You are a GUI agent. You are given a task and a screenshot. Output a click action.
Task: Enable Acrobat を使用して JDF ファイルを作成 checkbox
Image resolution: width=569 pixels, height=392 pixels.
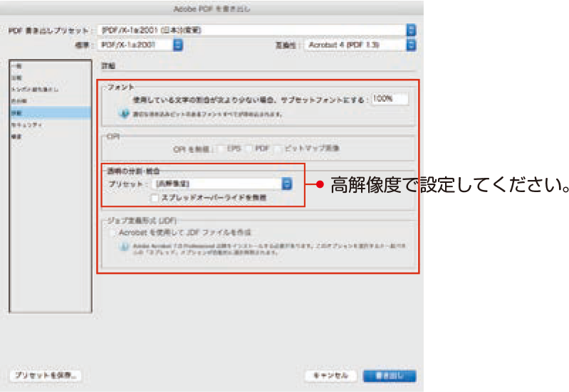click(x=113, y=233)
